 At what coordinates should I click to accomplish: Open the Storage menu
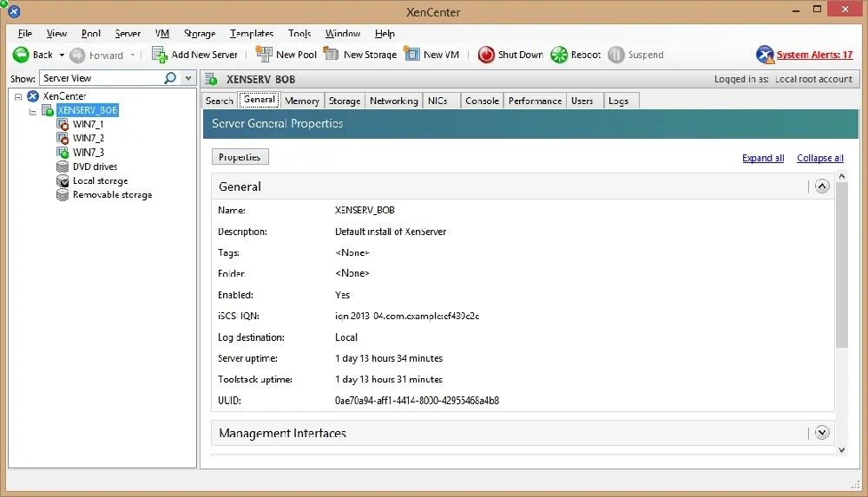(200, 33)
